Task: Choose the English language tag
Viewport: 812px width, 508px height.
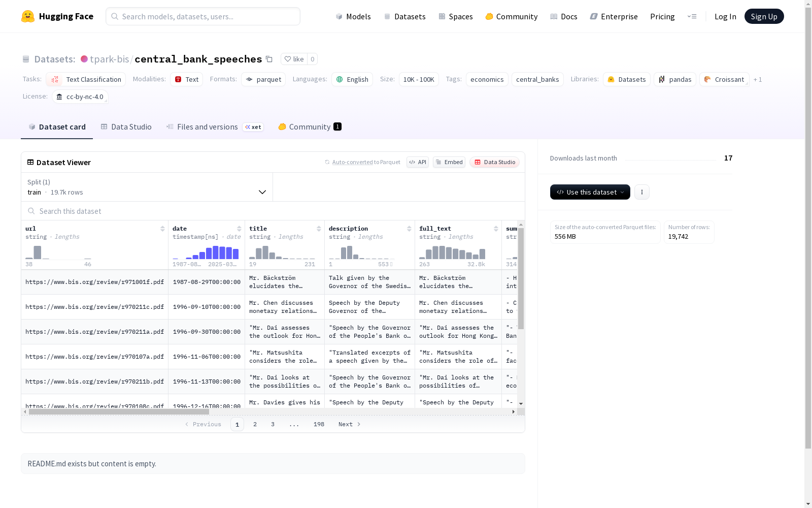Action: pyautogui.click(x=352, y=79)
